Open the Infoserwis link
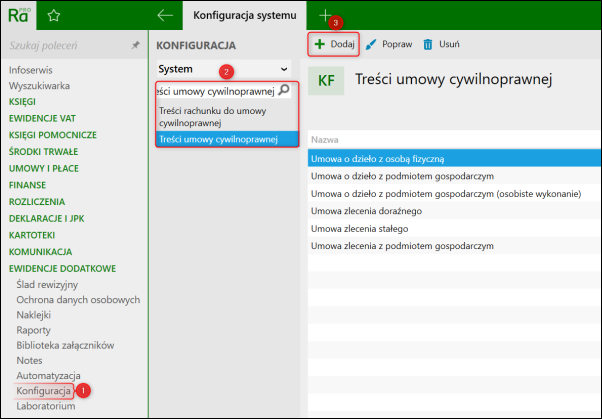Image resolution: width=602 pixels, height=419 pixels. [x=31, y=70]
